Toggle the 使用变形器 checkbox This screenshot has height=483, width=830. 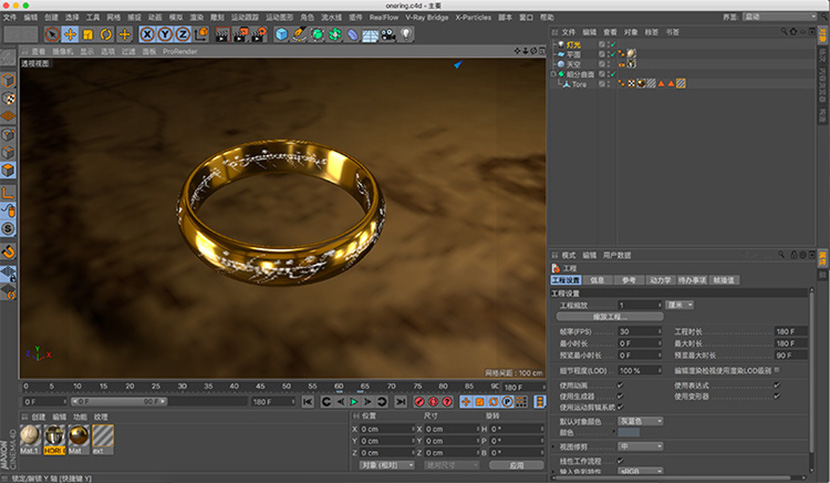point(777,396)
